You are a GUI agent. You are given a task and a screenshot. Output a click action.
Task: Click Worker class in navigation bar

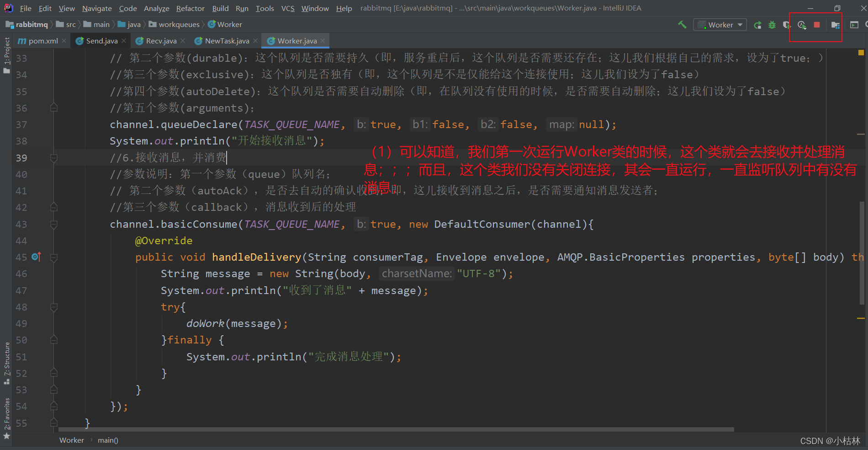225,25
